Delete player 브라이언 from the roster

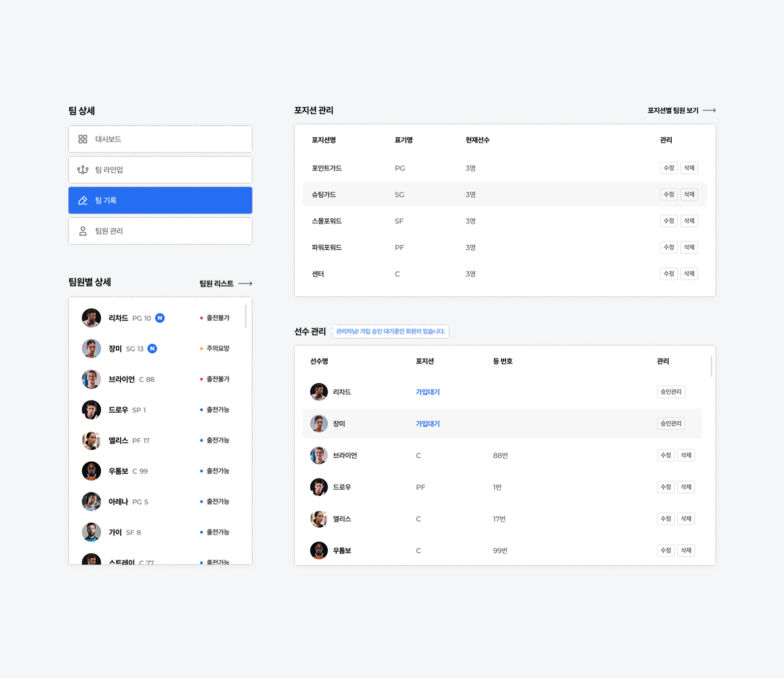(686, 455)
